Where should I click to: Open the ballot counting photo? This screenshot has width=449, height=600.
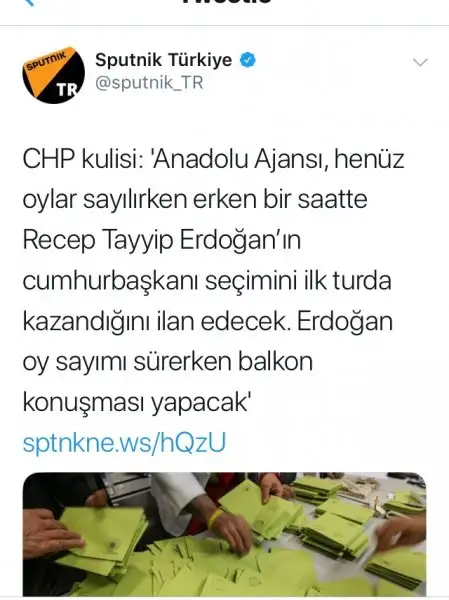click(x=224, y=534)
